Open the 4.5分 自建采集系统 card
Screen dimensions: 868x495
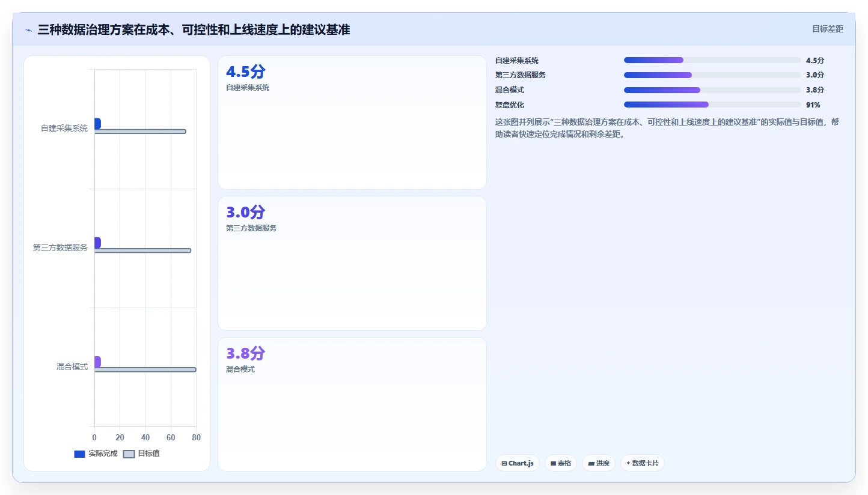[x=352, y=123]
